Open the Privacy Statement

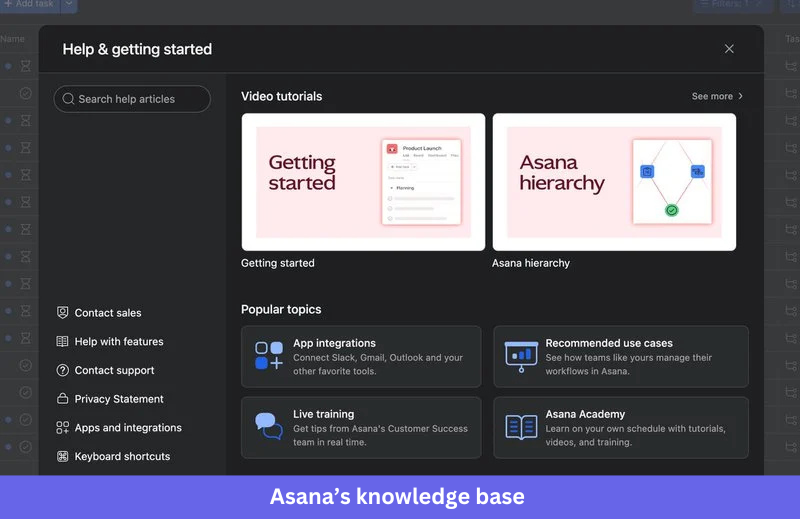coord(110,399)
